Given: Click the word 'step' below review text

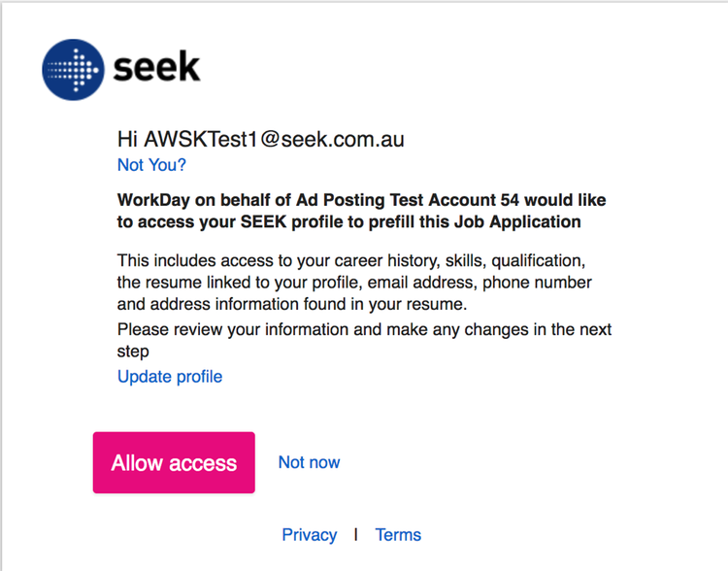Looking at the screenshot, I should tap(133, 351).
